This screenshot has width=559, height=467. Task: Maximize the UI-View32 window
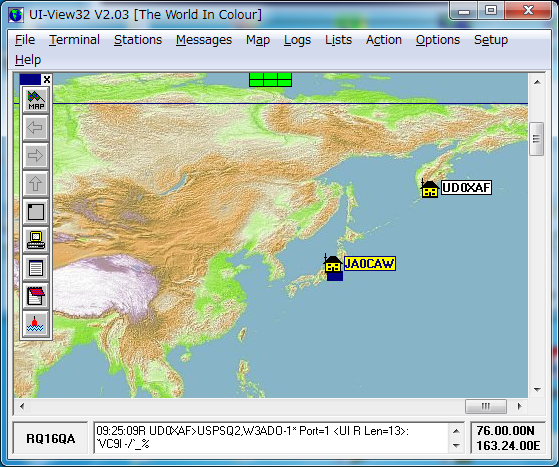coord(491,11)
